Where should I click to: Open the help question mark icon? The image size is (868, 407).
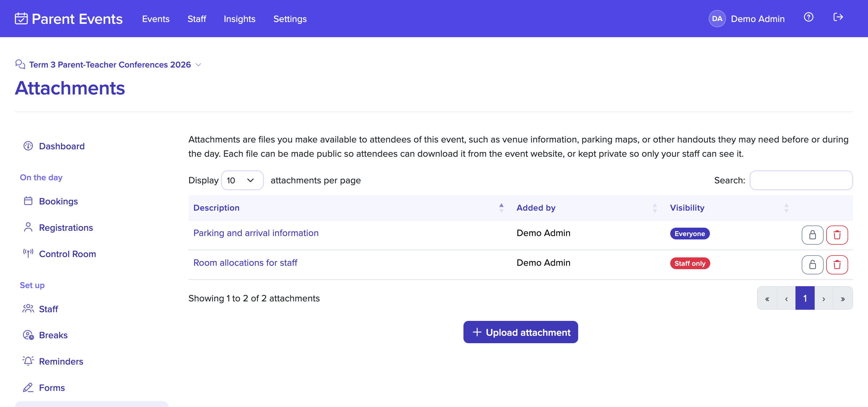point(808,17)
